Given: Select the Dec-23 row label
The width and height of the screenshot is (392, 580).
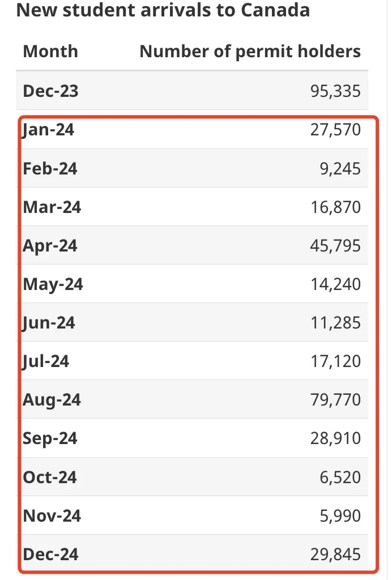Looking at the screenshot, I should [x=50, y=91].
